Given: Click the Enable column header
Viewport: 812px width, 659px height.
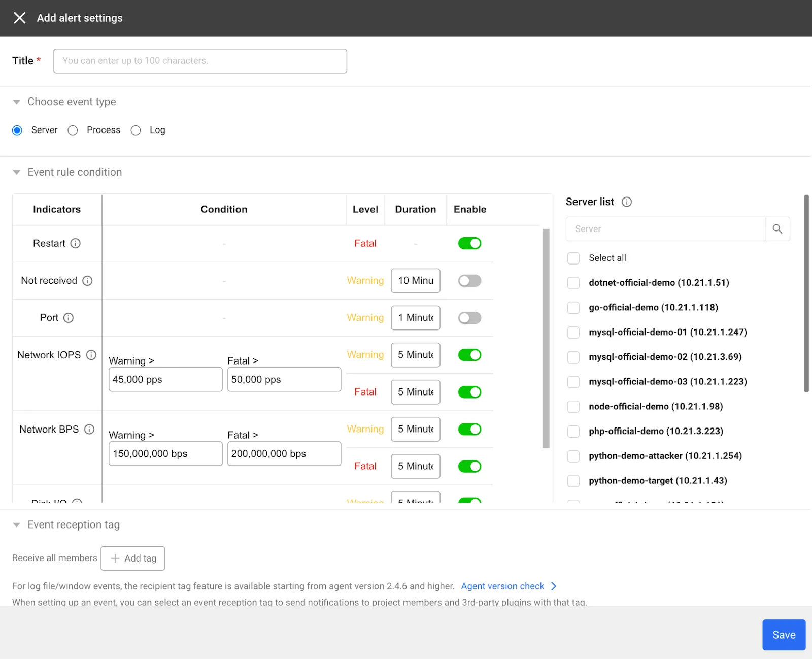Looking at the screenshot, I should click(470, 210).
